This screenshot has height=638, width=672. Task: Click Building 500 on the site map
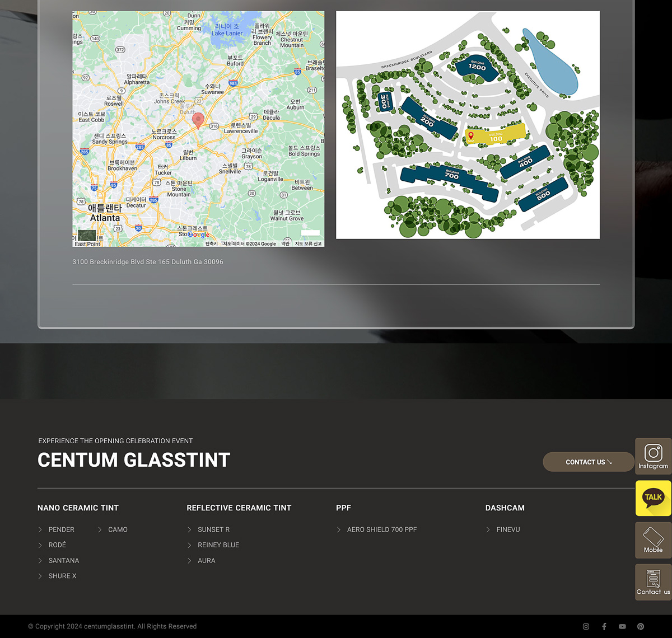543,194
